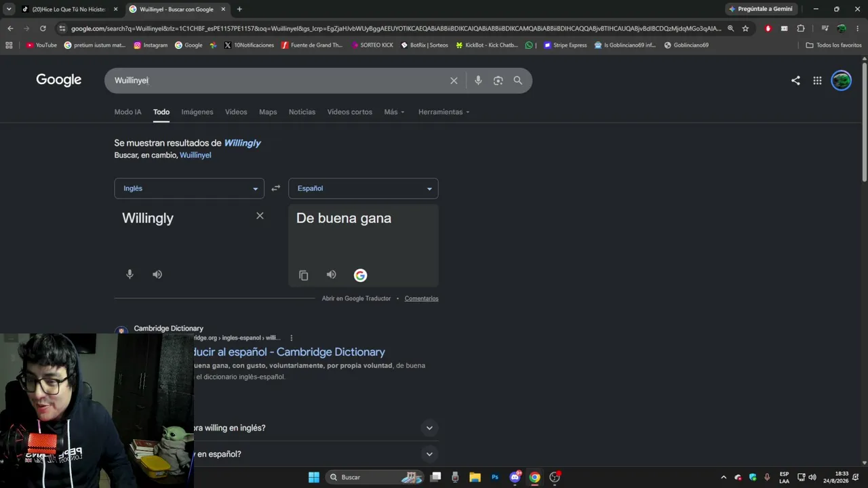This screenshot has width=868, height=488.
Task: Listen to the Spanish translation audio
Action: pos(331,274)
